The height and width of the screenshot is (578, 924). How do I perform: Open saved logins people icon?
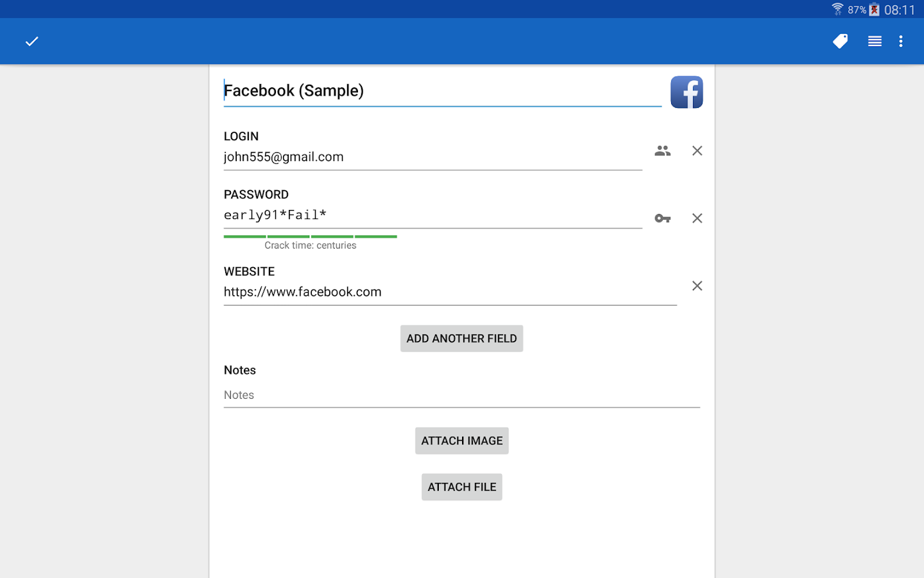pyautogui.click(x=663, y=150)
